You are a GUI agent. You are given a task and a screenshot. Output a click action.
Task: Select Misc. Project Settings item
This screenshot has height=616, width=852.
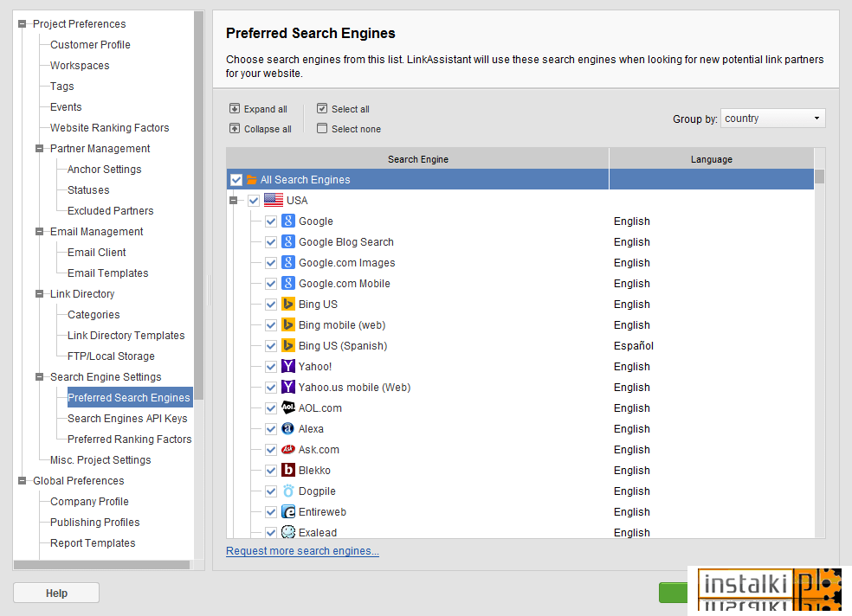(x=100, y=459)
